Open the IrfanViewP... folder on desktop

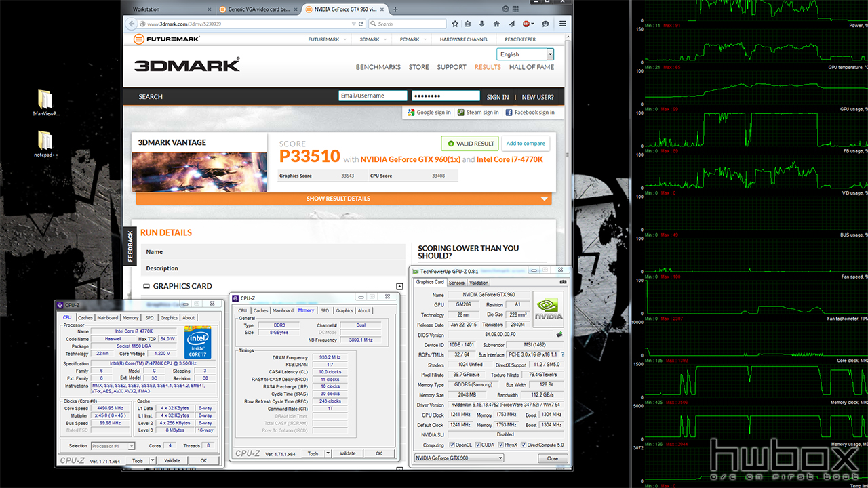(x=46, y=103)
